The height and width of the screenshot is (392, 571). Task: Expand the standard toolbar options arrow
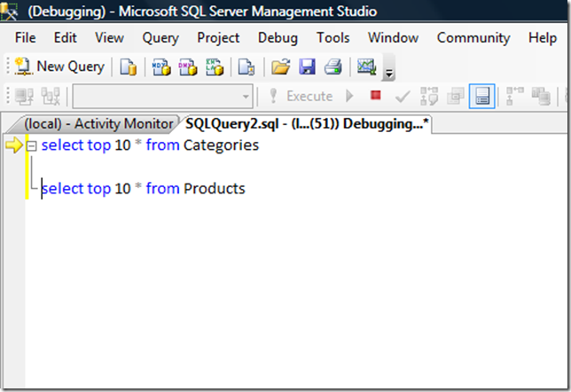click(x=389, y=73)
